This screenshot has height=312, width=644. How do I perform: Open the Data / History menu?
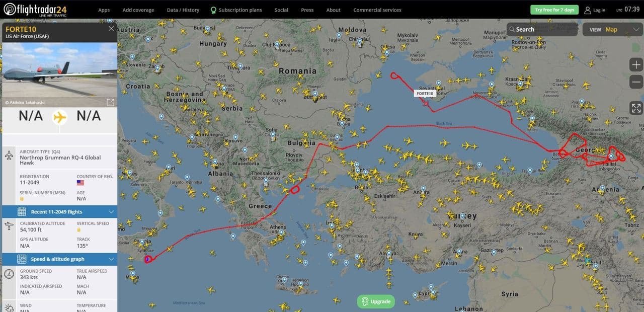[x=183, y=10]
